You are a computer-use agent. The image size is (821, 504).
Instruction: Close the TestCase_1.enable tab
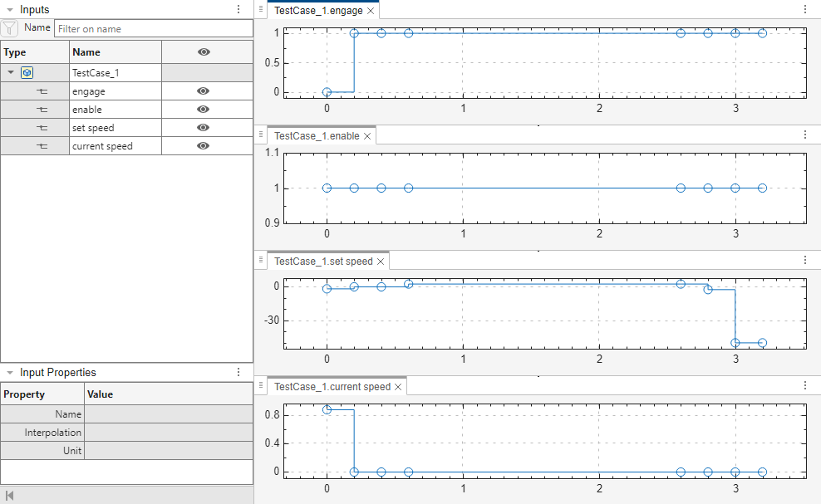tap(366, 135)
